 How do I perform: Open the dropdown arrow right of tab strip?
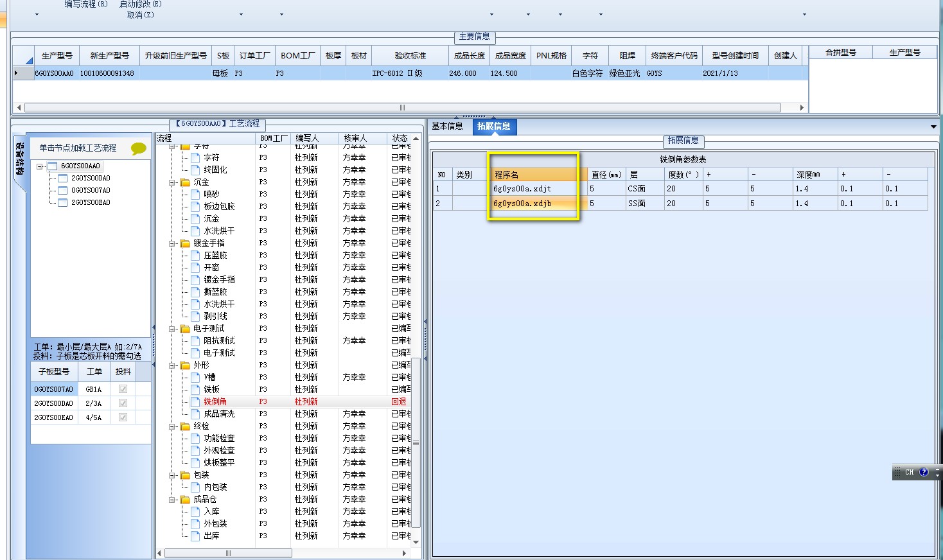(x=933, y=127)
